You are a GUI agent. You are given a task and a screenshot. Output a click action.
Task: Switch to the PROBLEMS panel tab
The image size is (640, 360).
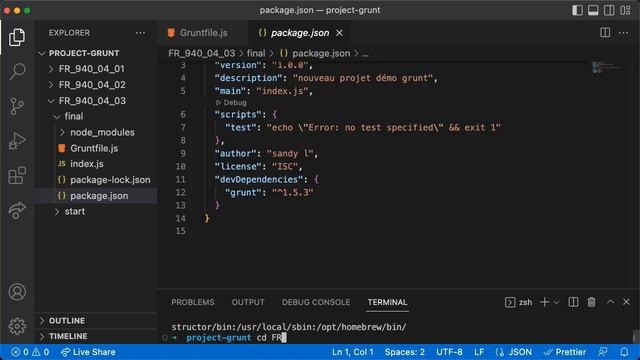193,302
